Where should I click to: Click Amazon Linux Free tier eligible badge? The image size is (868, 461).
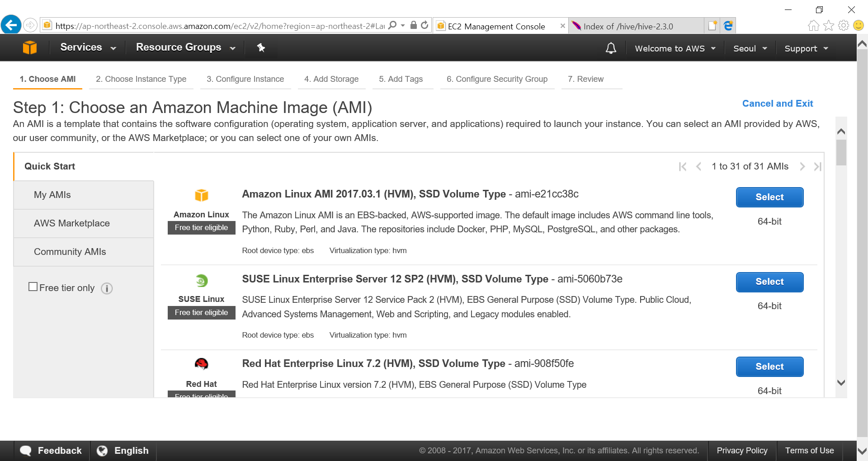(202, 228)
